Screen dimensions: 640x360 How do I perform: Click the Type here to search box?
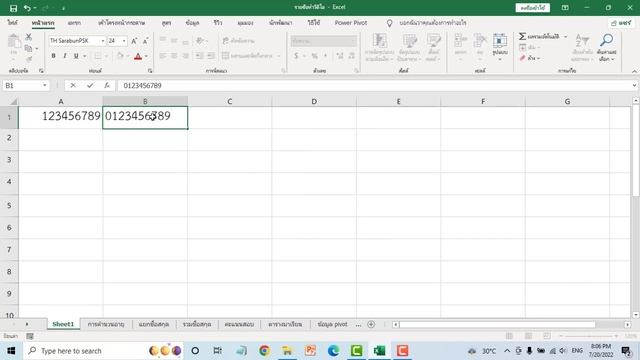(103, 351)
